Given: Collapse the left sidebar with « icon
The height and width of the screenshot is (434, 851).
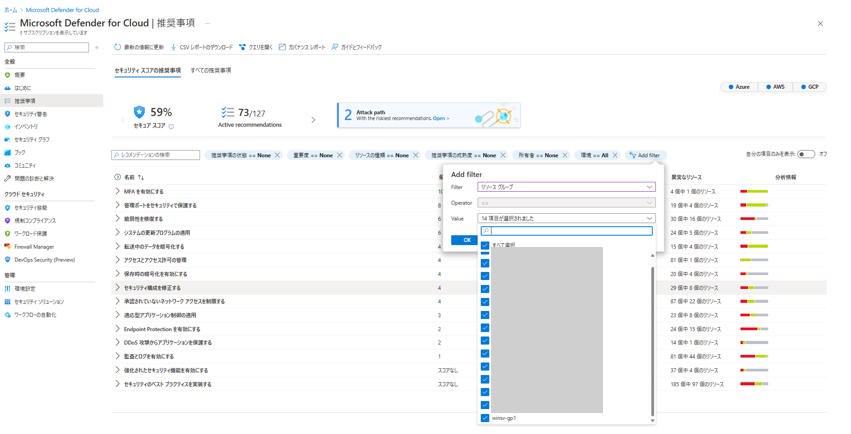Looking at the screenshot, I should pos(97,48).
